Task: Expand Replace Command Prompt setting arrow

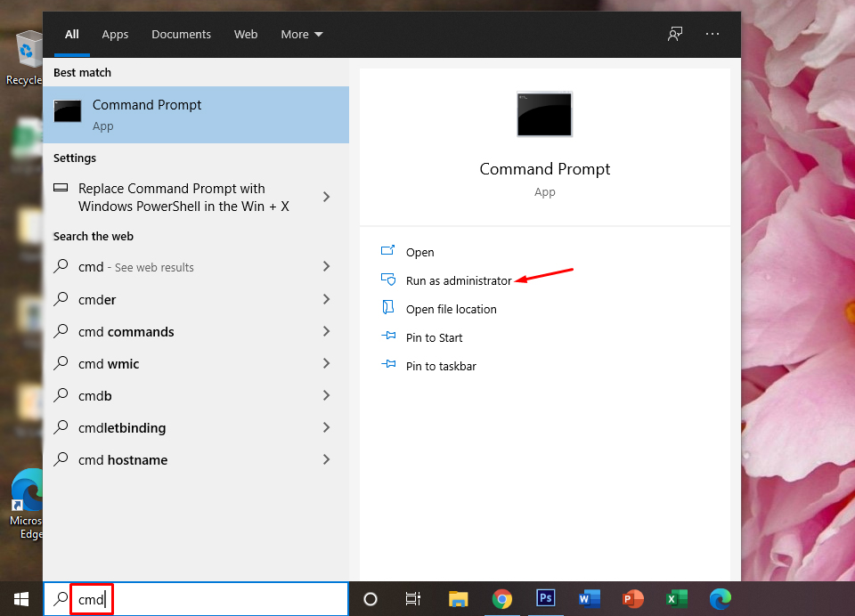Action: pyautogui.click(x=326, y=197)
